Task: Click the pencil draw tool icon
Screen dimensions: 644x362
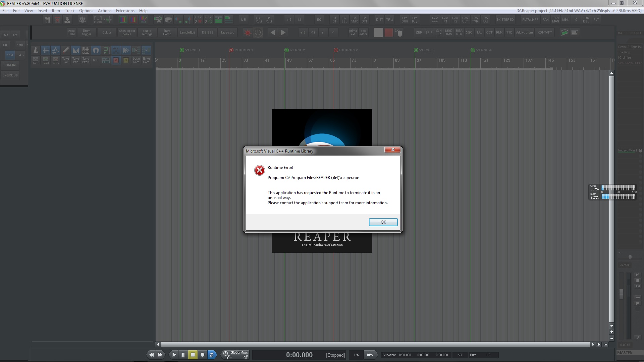Action: pos(66,50)
